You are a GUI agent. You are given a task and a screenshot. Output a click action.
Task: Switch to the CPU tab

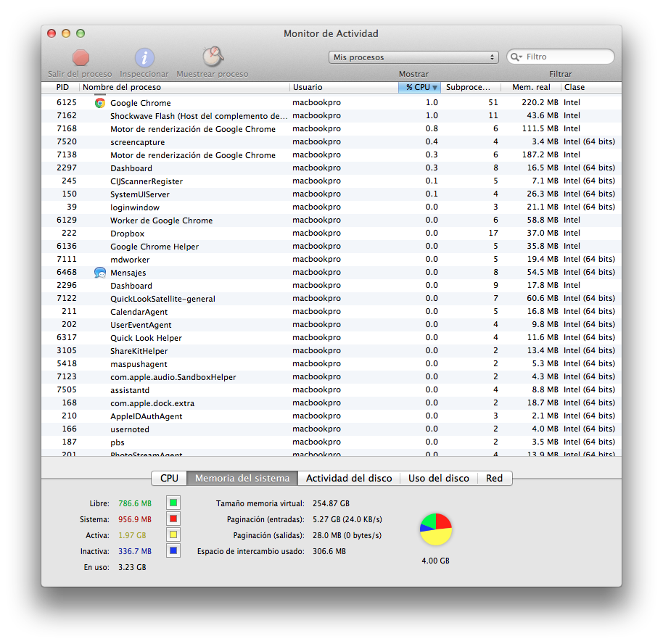(169, 478)
